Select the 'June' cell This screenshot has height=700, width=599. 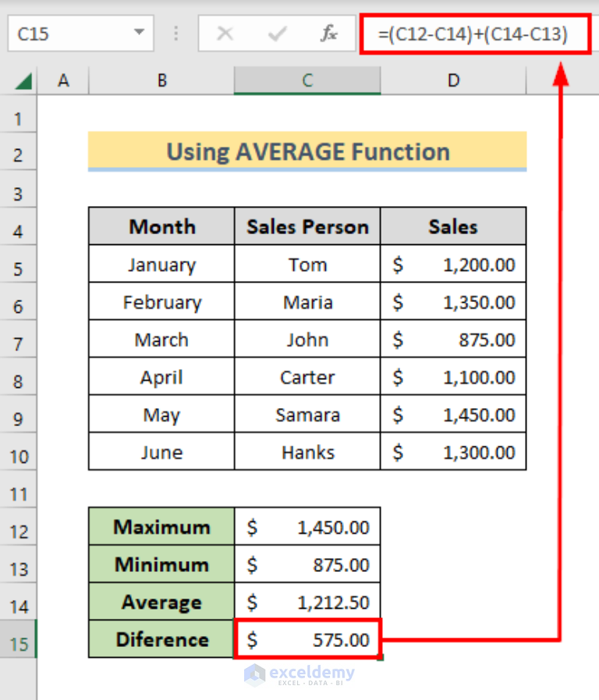161,451
